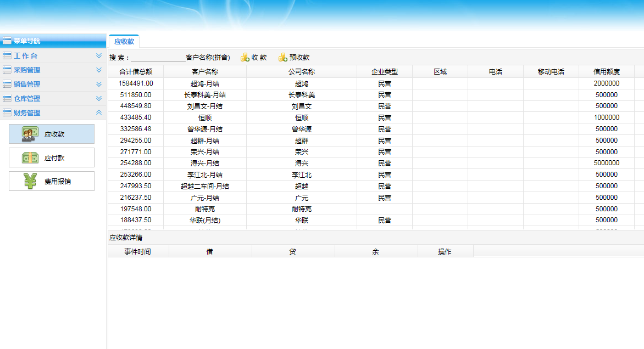Sort by 合计借总额 column header

click(x=136, y=72)
